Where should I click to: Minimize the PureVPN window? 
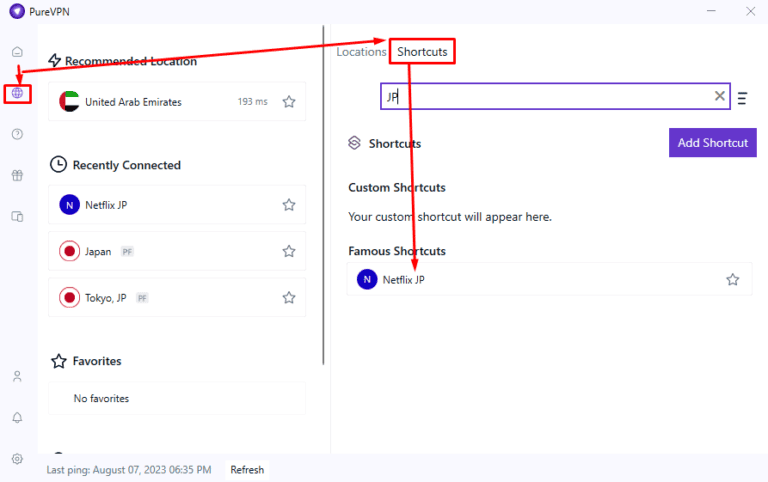click(711, 11)
